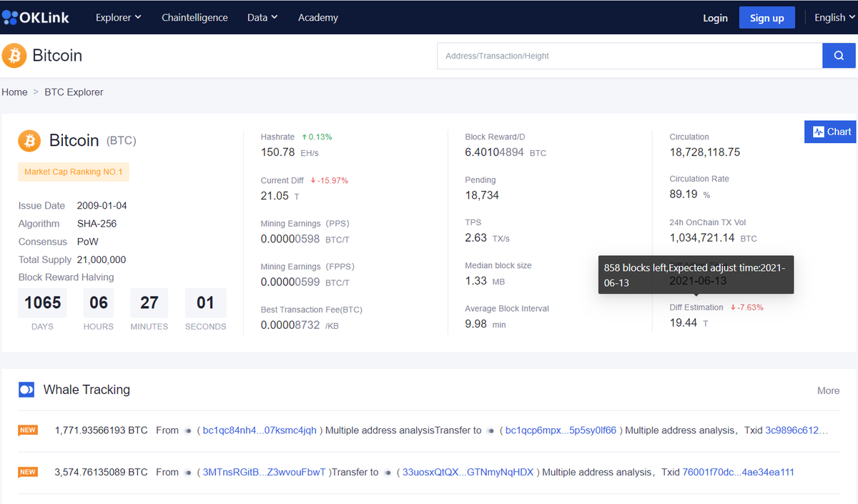Click Market Cap Ranking NO.1 badge

pos(74,172)
